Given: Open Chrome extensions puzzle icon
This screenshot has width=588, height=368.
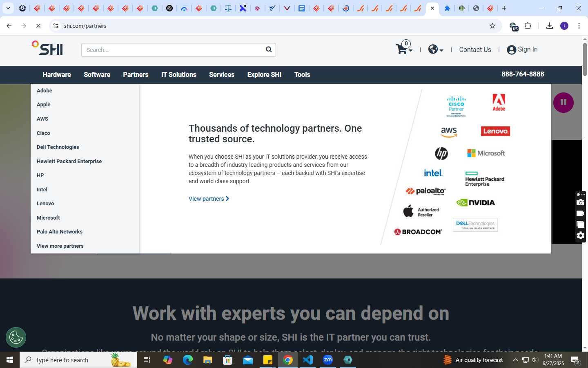Looking at the screenshot, I should (528, 26).
